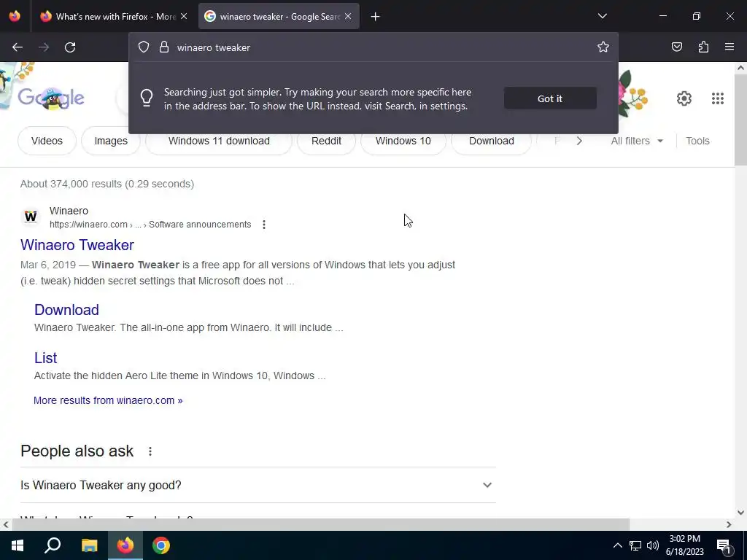The height and width of the screenshot is (560, 747).
Task: Open the List sitelink
Action: tap(45, 357)
